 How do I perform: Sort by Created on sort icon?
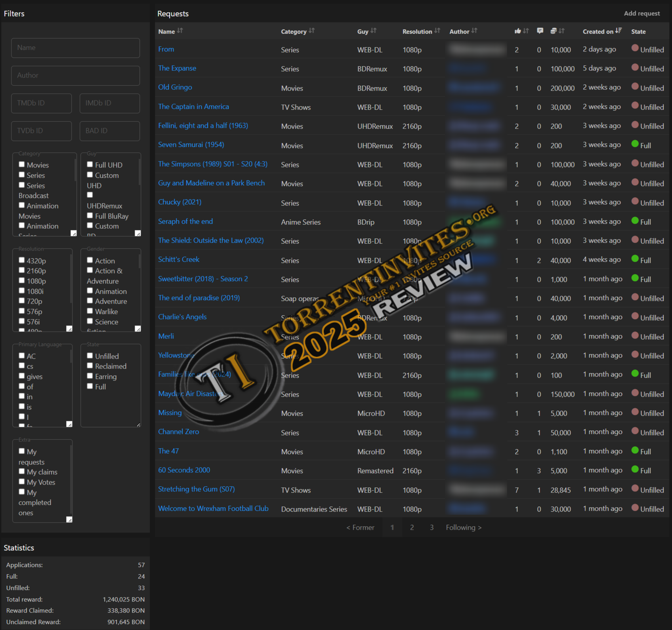pyautogui.click(x=619, y=30)
